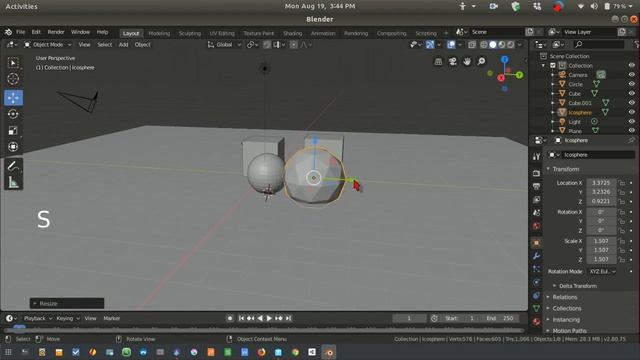Image resolution: width=640 pixels, height=360 pixels.
Task: Click the zoom view magnifier icon
Action: point(482,62)
